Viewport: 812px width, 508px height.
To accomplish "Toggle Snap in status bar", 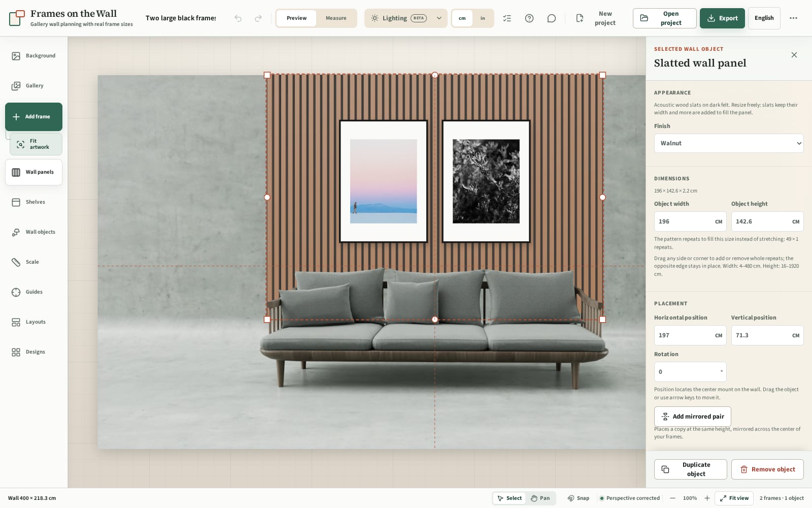I will (579, 498).
